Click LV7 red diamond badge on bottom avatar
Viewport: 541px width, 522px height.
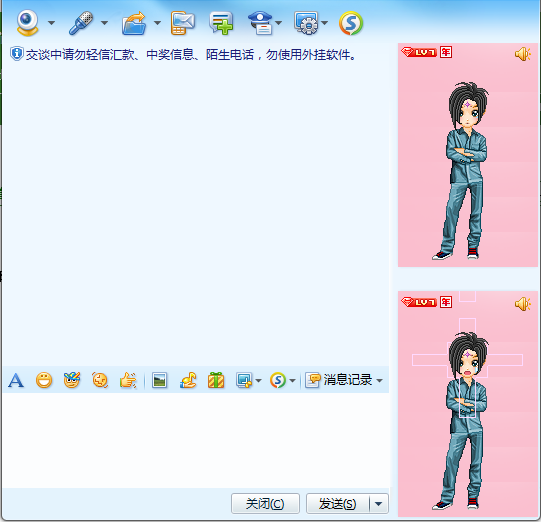[419, 302]
